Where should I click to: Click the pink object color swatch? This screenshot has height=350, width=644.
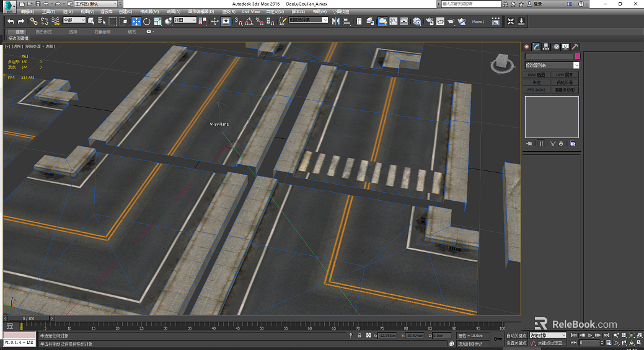click(x=577, y=56)
